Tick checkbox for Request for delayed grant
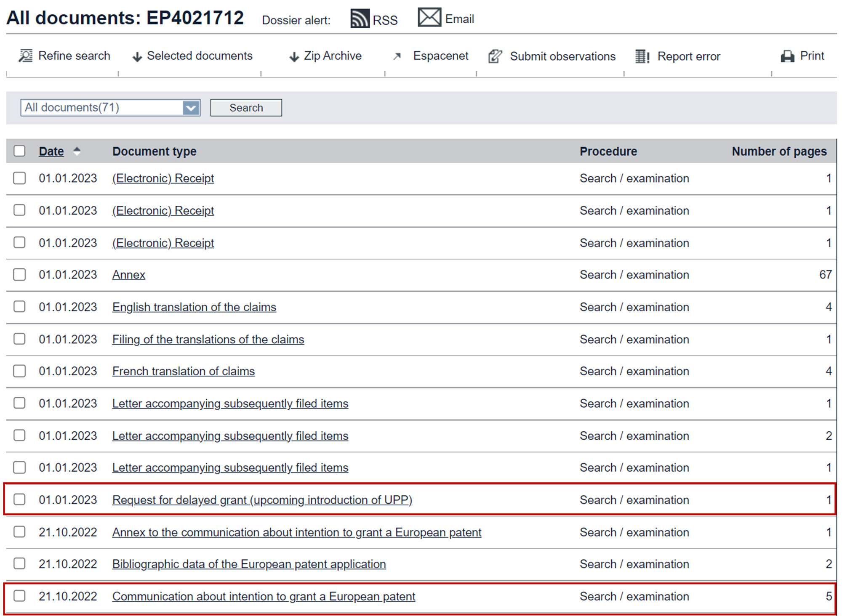842x616 pixels. point(19,499)
